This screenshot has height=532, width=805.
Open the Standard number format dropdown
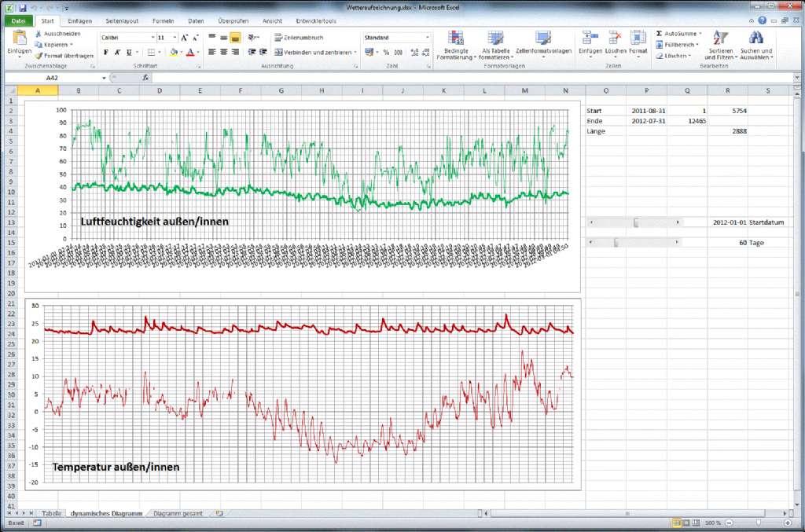428,38
